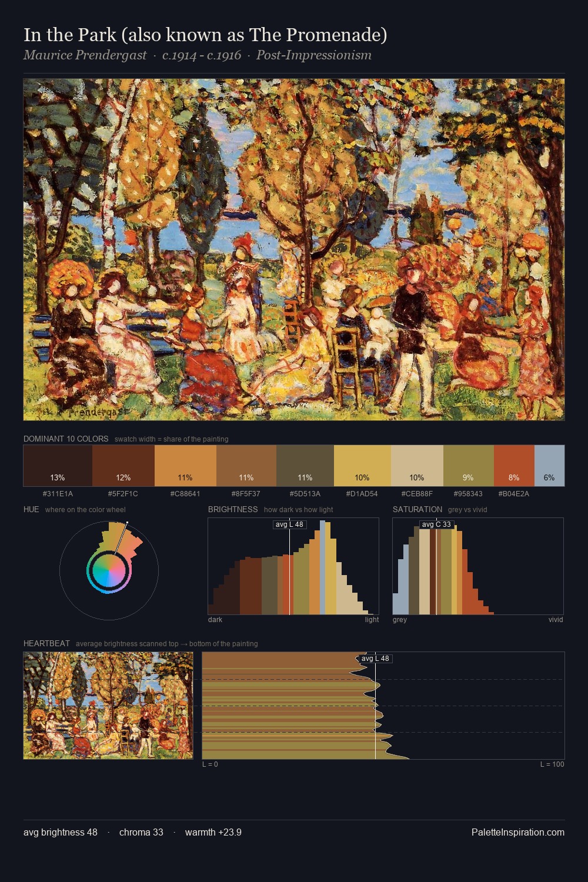This screenshot has width=588, height=882.
Task: Click the date 'c.1914 - c.1916'
Action: pos(202,55)
